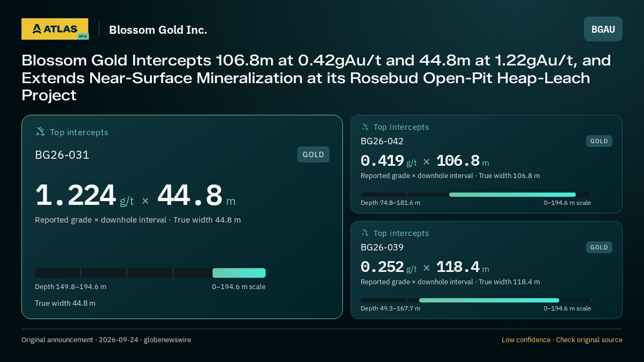Click the ATLAS beta logo

click(55, 29)
